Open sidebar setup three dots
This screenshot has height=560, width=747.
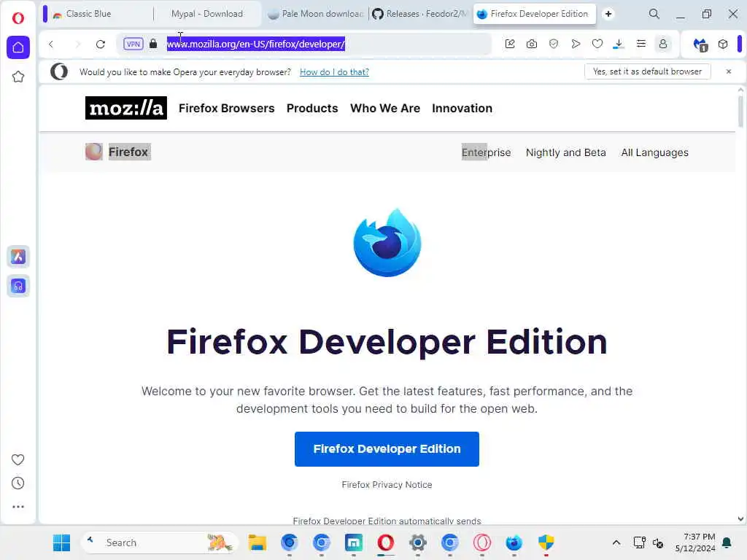[x=18, y=507]
